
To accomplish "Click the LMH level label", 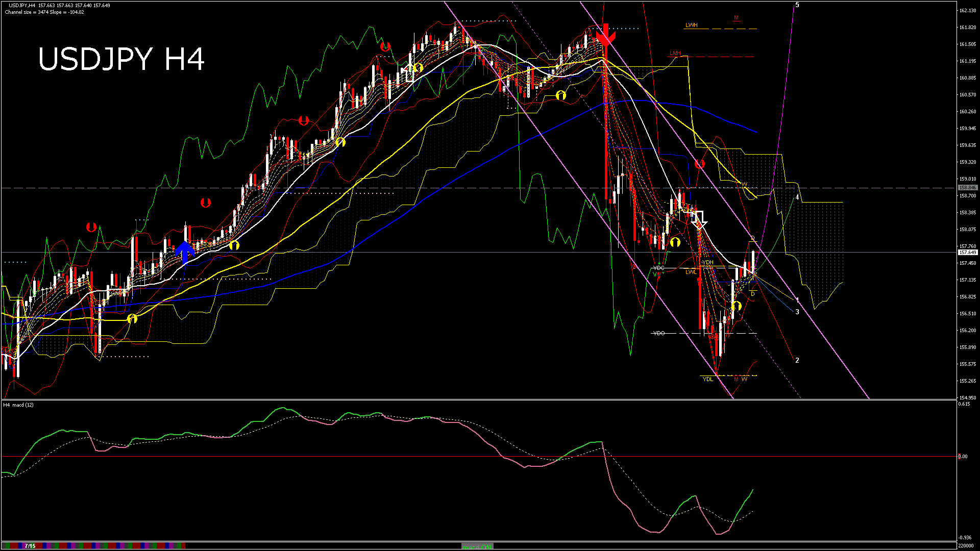I will pyautogui.click(x=675, y=53).
